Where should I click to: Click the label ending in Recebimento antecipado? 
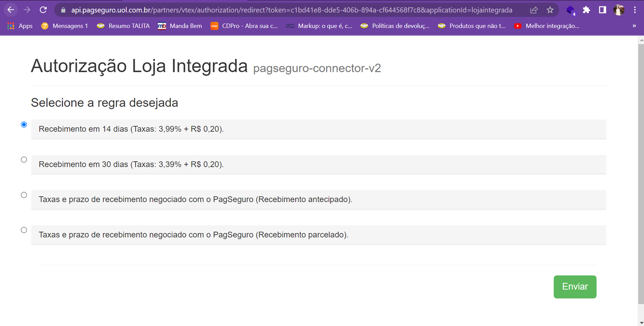pos(196,200)
